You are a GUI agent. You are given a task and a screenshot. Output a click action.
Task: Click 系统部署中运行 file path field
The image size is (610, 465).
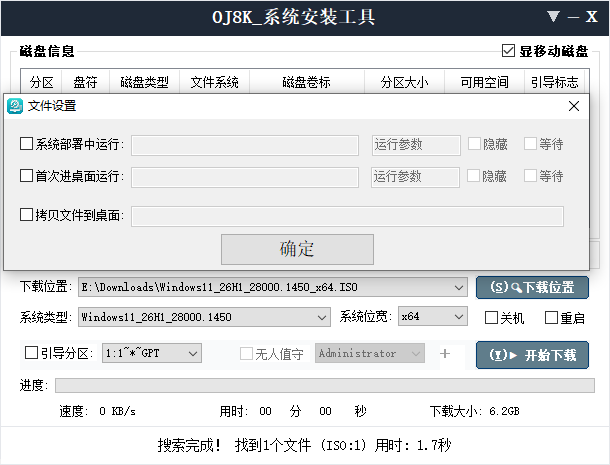pos(245,145)
